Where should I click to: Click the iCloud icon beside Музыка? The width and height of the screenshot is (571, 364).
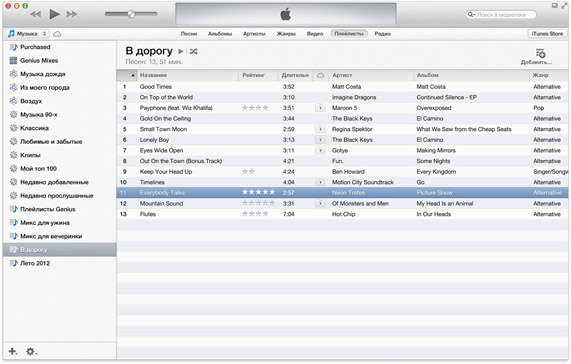pos(57,34)
